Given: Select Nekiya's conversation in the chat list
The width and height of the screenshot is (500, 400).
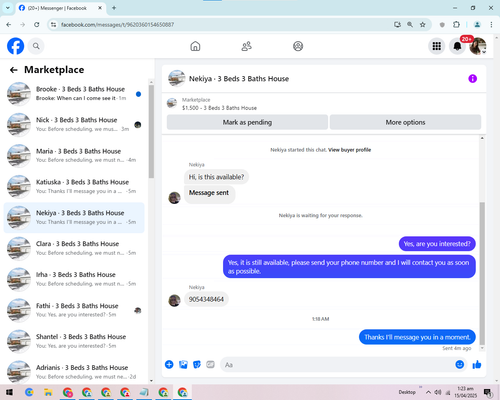Looking at the screenshot, I should [74, 218].
